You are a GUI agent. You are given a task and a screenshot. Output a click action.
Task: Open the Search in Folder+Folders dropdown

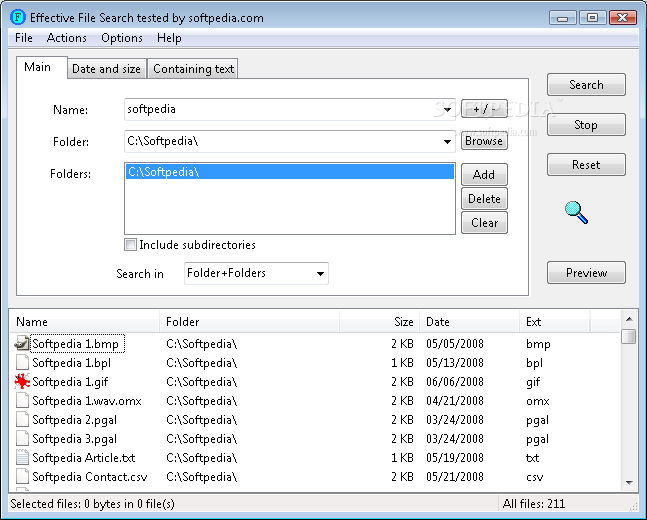[x=256, y=273]
